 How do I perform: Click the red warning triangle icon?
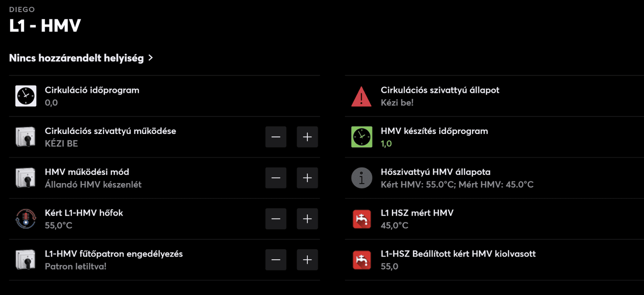click(x=361, y=97)
